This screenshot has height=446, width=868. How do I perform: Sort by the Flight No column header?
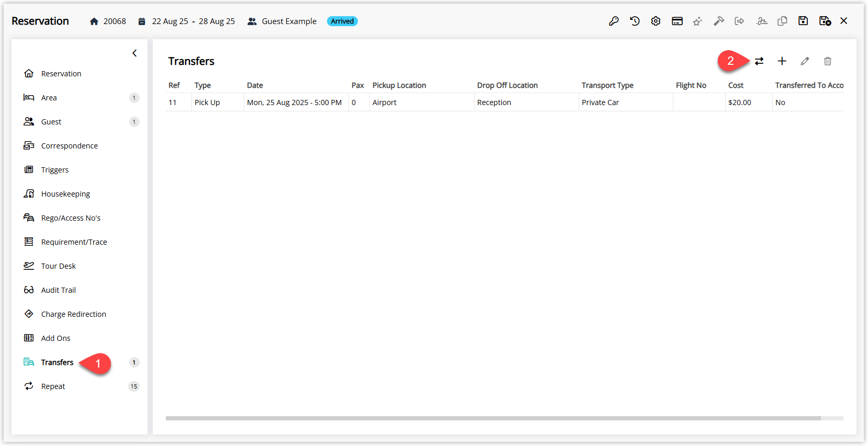[x=691, y=85]
